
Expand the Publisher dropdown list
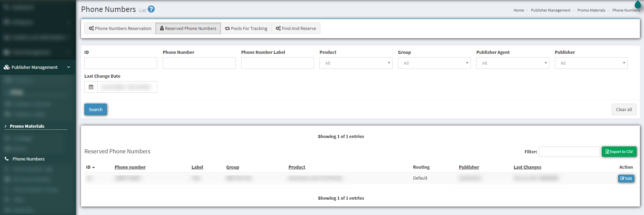coord(591,63)
